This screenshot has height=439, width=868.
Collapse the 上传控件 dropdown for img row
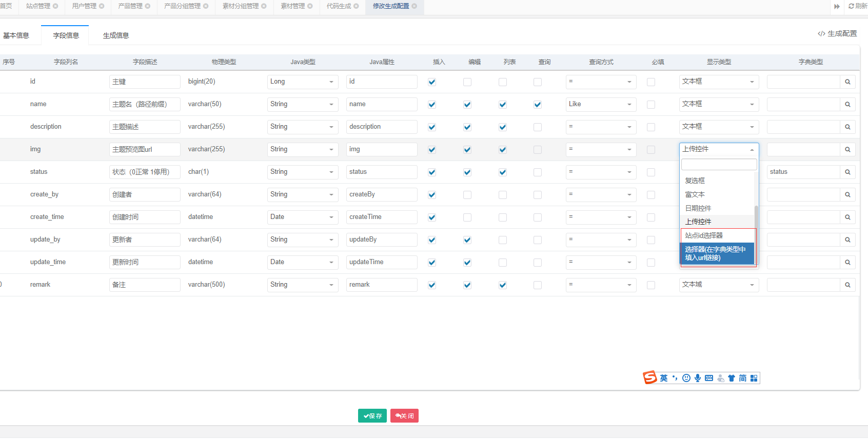719,149
